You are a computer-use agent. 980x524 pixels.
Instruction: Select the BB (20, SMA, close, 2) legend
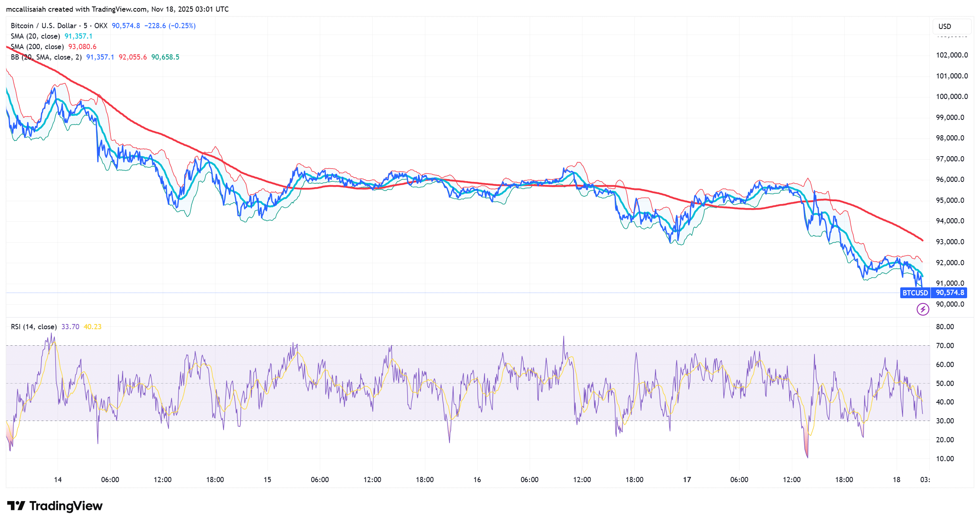46,57
